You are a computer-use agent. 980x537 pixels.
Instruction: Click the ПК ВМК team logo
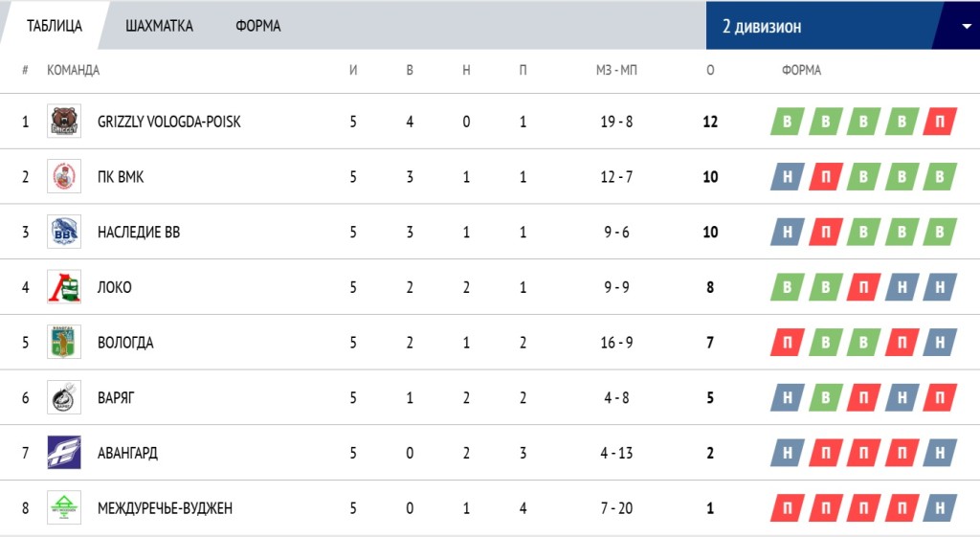64,176
